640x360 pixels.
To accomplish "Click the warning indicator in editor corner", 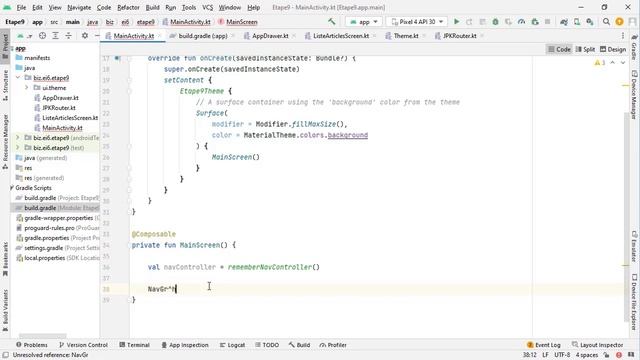I will [x=600, y=62].
